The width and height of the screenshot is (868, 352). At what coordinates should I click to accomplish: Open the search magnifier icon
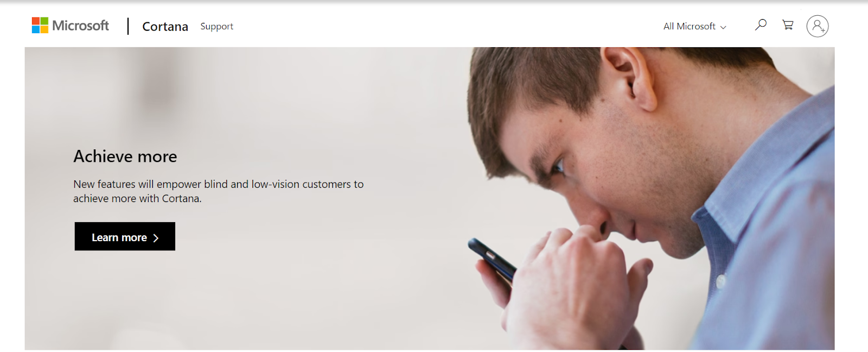coord(761,24)
